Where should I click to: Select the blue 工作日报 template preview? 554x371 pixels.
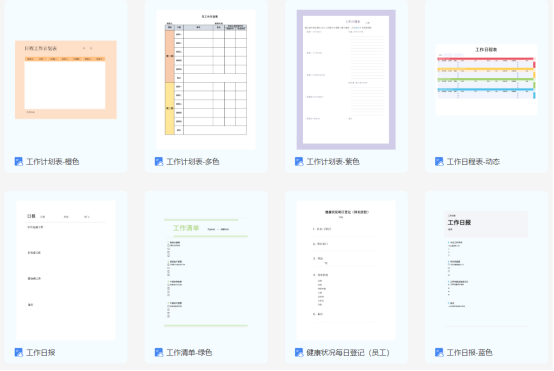click(x=486, y=271)
